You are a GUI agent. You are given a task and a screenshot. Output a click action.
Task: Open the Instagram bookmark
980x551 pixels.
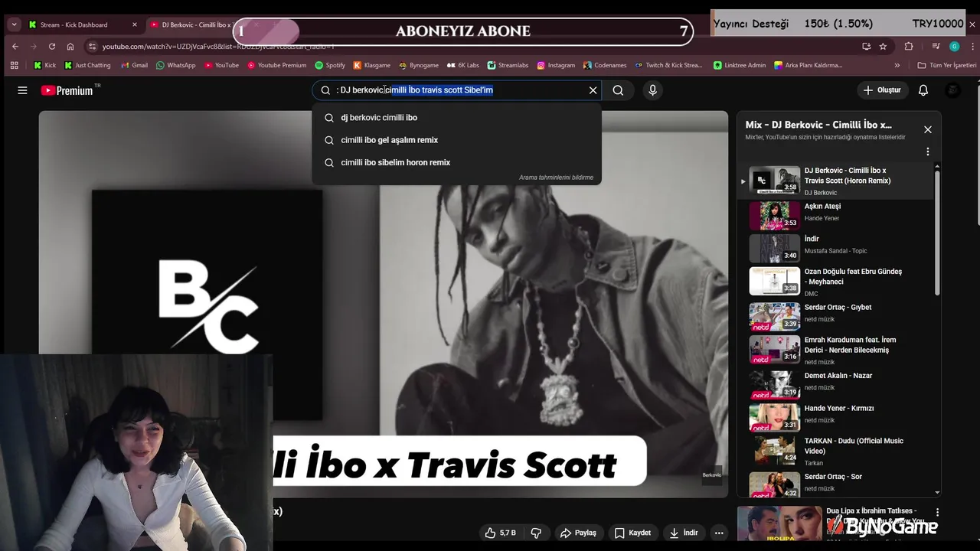(556, 65)
